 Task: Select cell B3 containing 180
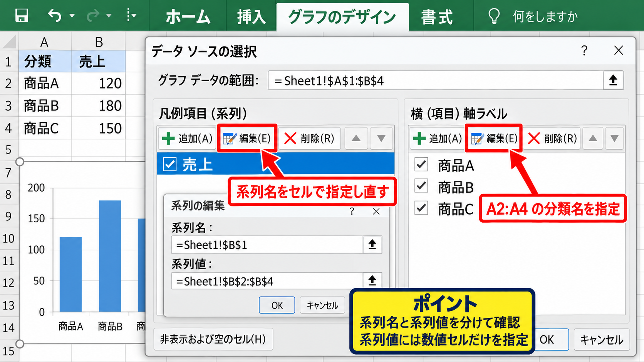coord(99,106)
